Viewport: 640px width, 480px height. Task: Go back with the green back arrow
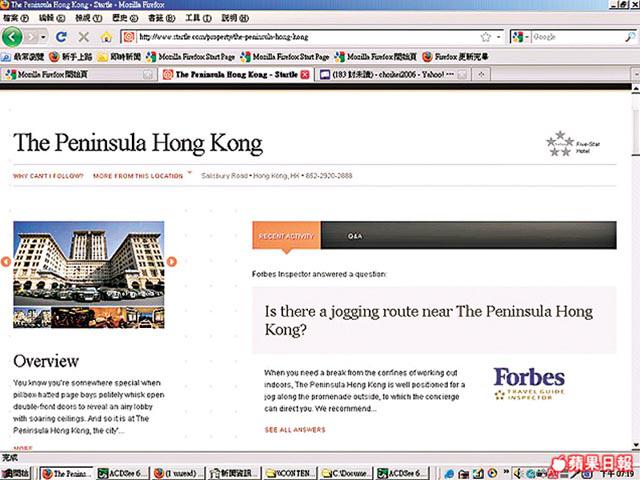point(12,37)
